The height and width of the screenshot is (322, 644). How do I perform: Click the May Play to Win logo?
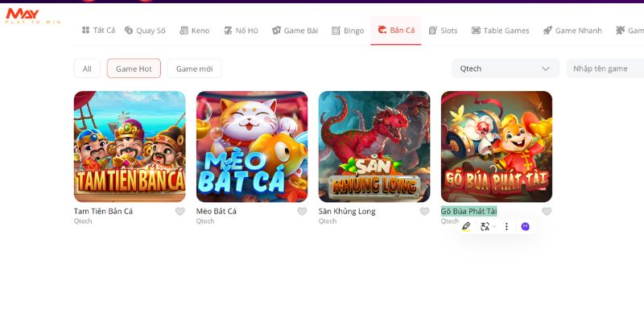pyautogui.click(x=33, y=15)
